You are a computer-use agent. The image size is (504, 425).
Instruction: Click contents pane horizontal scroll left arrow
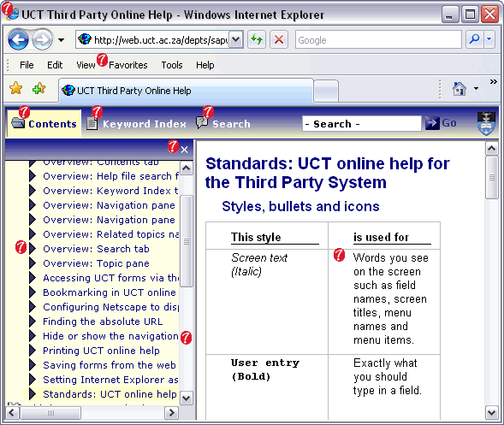click(x=12, y=412)
